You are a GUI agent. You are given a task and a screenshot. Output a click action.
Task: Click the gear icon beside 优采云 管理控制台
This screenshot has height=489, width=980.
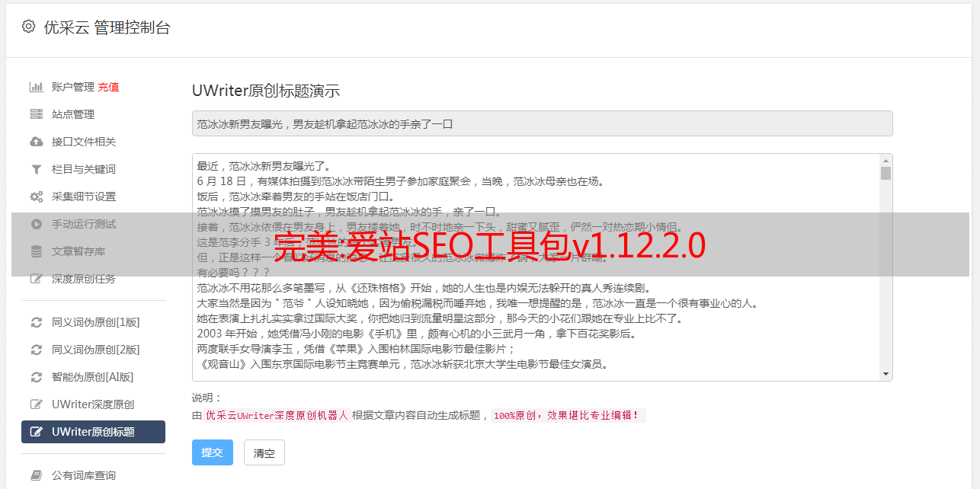(x=28, y=27)
